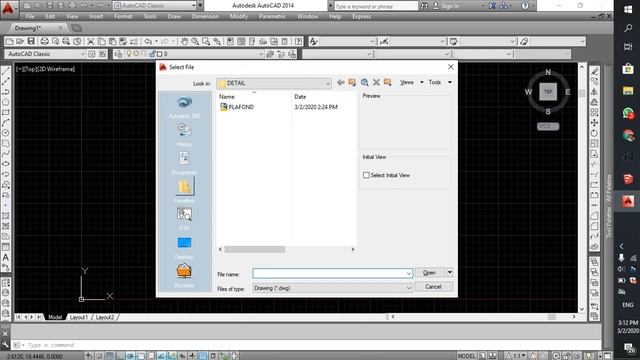The width and height of the screenshot is (640, 360).
Task: Open the Express menu
Action: pyautogui.click(x=361, y=16)
